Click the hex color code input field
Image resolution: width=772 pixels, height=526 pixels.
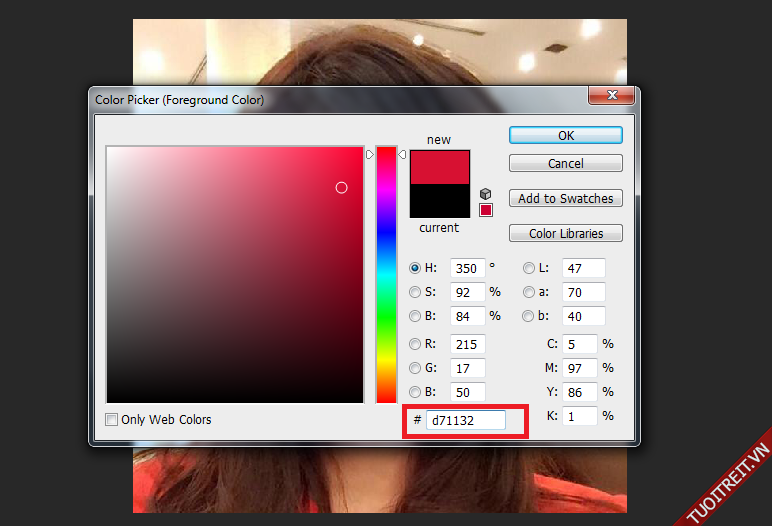tap(465, 421)
